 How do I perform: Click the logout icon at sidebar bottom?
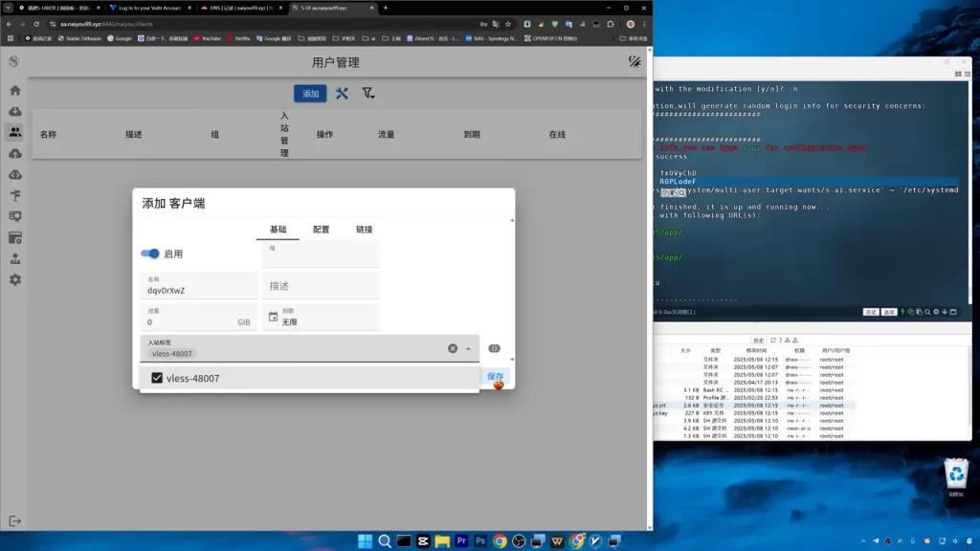click(15, 521)
